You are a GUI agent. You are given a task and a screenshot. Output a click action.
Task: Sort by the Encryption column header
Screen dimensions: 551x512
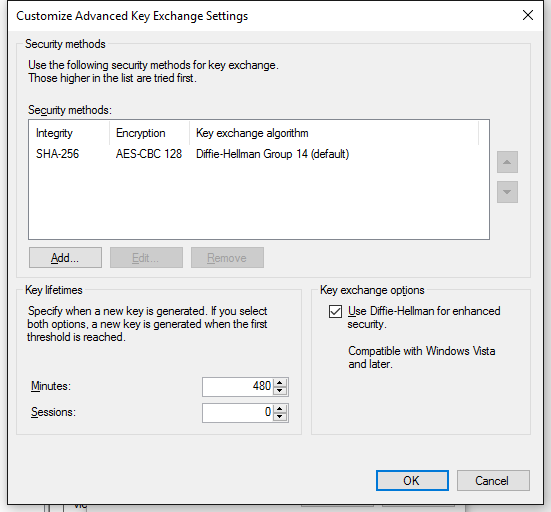coord(149,133)
